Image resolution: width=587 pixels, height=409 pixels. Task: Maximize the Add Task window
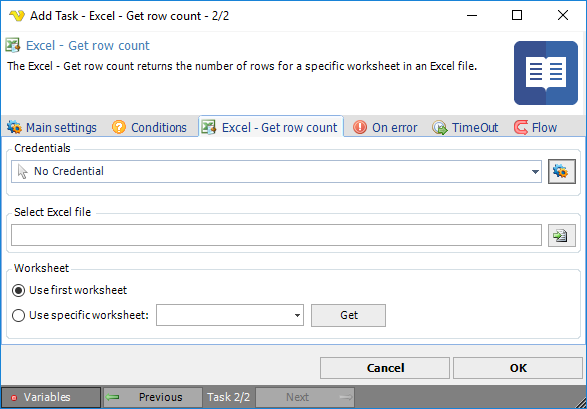tap(517, 15)
